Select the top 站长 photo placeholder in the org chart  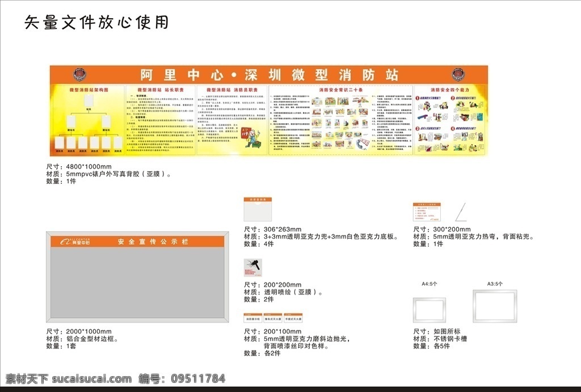click(x=89, y=101)
